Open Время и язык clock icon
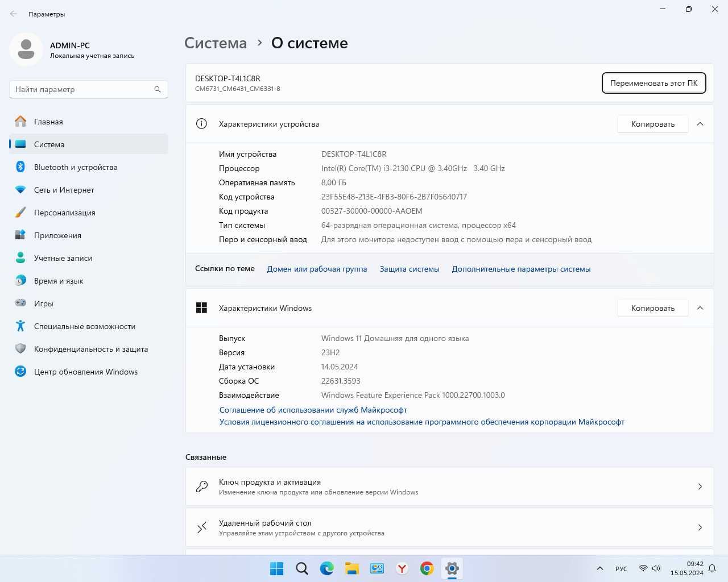This screenshot has width=728, height=582. click(20, 281)
